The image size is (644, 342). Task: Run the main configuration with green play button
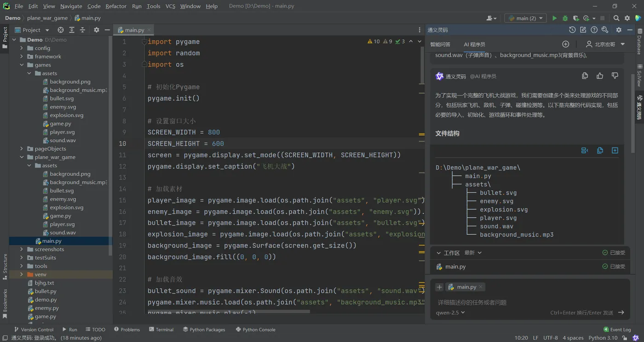(554, 18)
